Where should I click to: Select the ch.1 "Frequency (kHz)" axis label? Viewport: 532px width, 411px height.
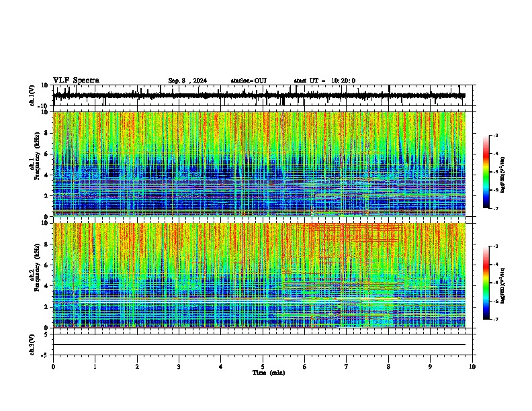[37, 156]
